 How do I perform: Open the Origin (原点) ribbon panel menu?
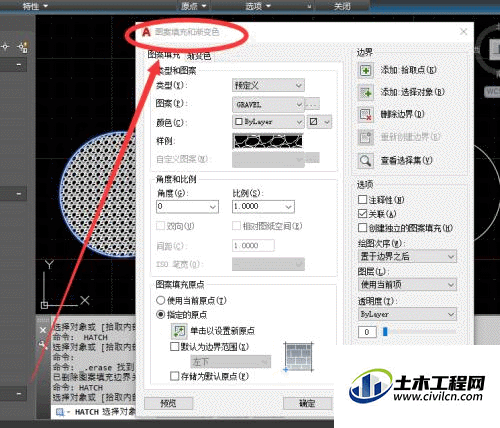[194, 6]
